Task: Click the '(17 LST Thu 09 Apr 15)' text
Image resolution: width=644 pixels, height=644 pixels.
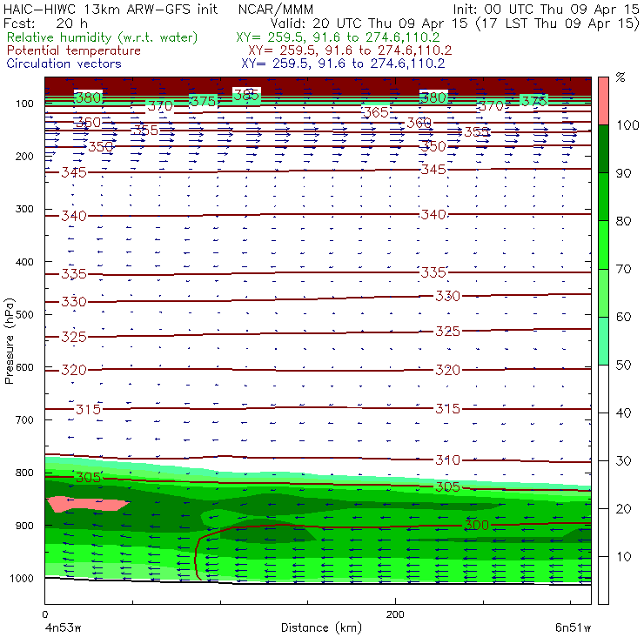Action: pos(557,23)
